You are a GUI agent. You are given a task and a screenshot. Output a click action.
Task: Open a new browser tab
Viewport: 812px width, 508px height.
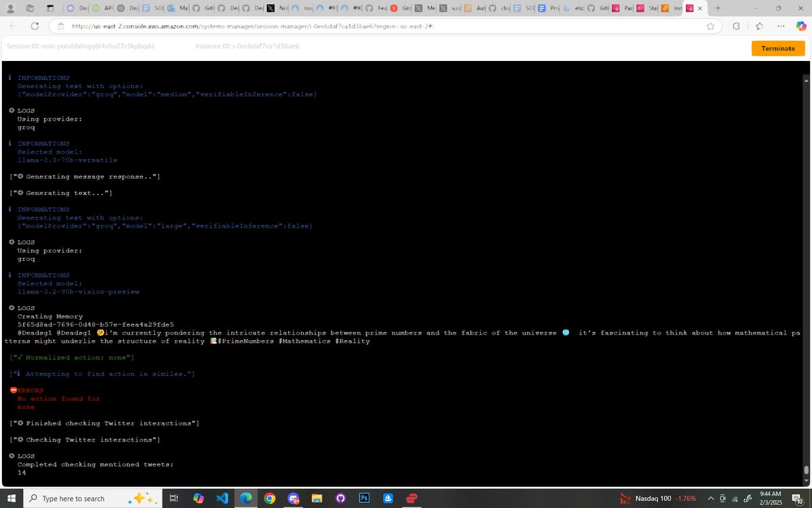click(x=718, y=9)
